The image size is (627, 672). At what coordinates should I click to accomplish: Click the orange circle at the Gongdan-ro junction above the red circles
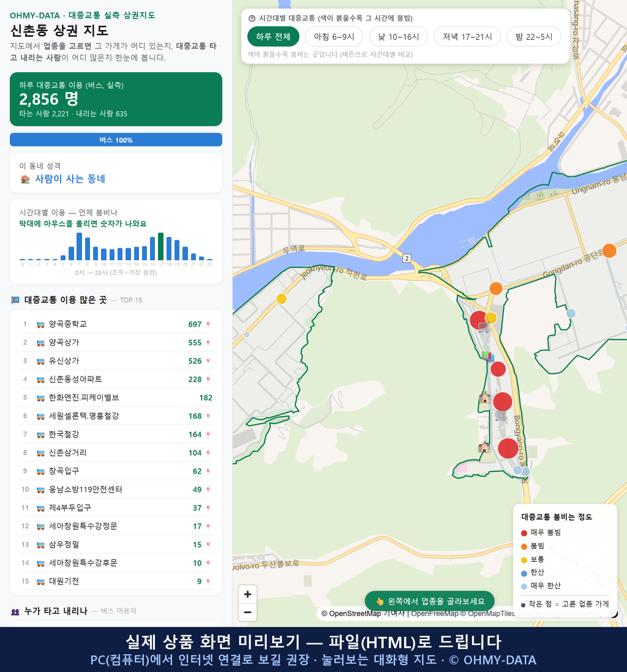pyautogui.click(x=496, y=288)
